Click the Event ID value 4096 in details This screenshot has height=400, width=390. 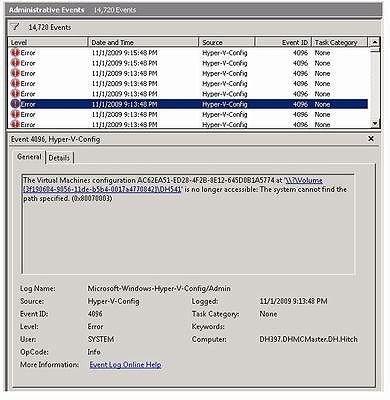(x=95, y=314)
